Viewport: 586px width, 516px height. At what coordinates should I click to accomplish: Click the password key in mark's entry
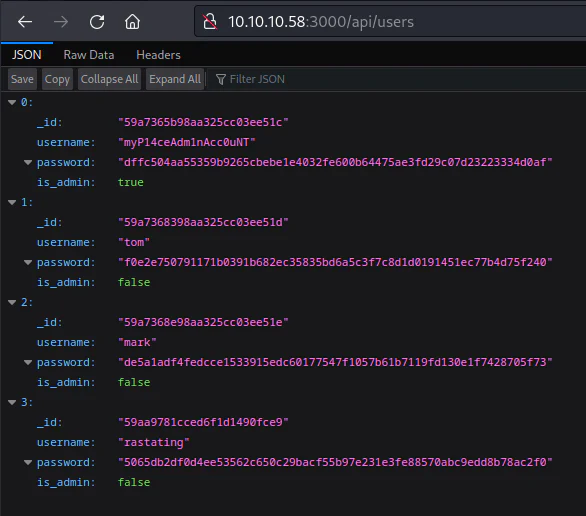coord(66,362)
